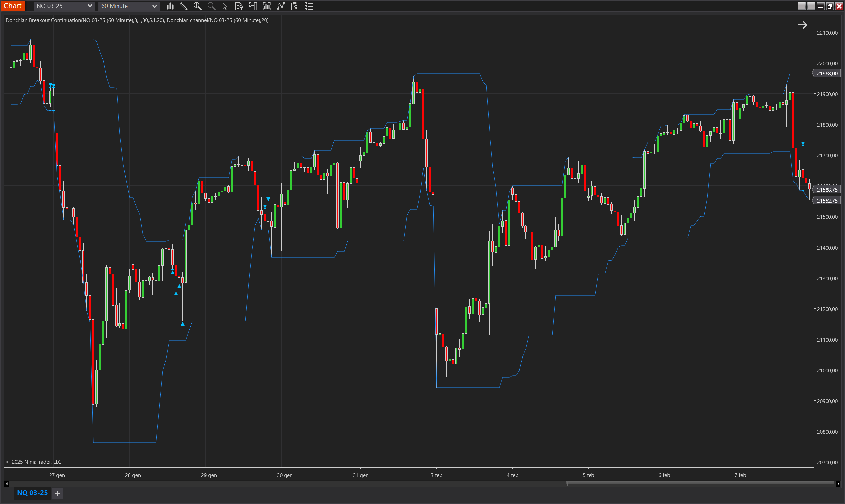Screen dimensions: 845x504
Task: Click the scrollbar left arrow
Action: coord(7,484)
